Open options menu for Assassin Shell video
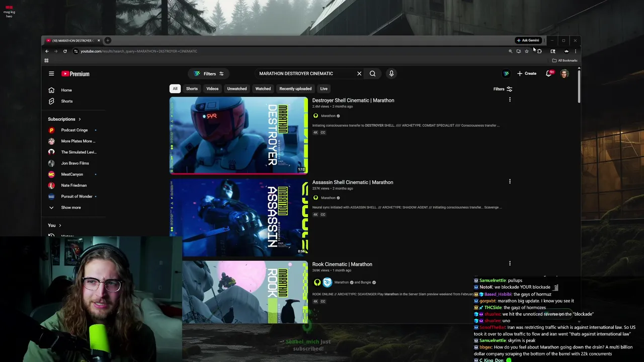Viewport: 644px width, 362px height. click(510, 182)
